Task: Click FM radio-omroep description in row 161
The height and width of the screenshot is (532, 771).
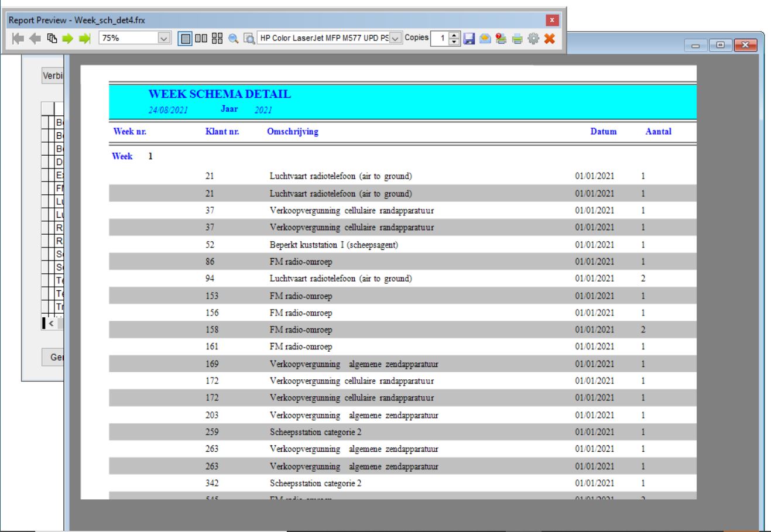Action: pyautogui.click(x=301, y=346)
